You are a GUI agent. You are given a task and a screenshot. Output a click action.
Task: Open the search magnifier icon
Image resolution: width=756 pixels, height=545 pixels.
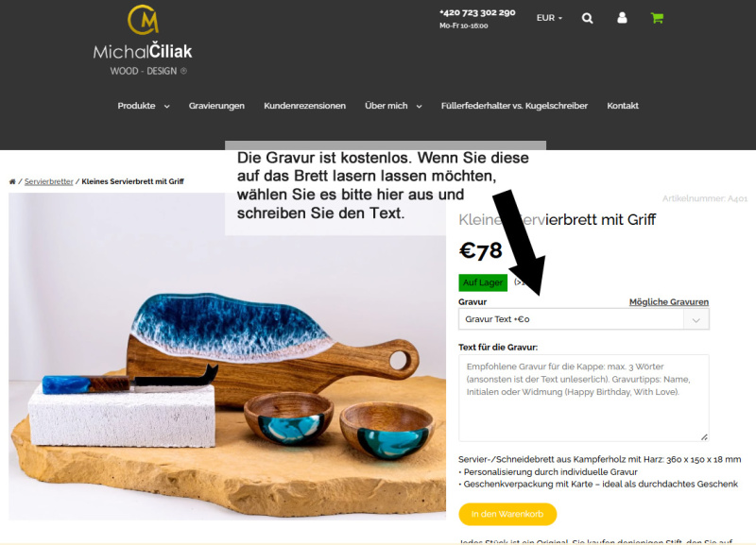tap(587, 18)
